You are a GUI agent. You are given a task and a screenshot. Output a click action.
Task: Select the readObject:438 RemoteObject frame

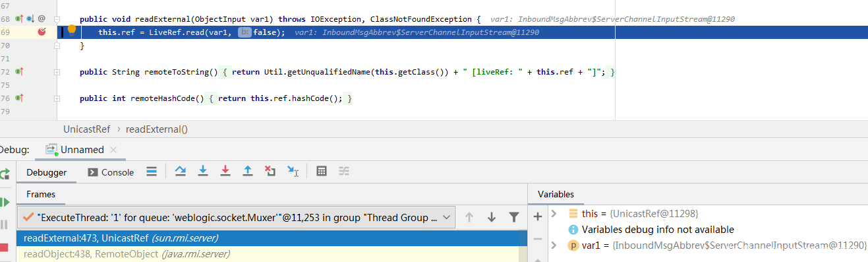[272, 254]
